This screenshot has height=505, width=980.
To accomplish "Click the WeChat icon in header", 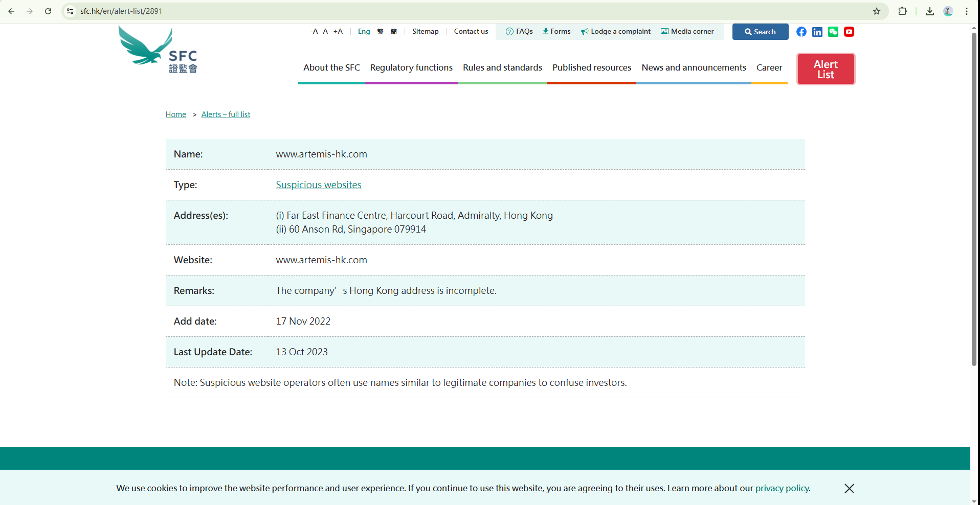I will point(833,32).
